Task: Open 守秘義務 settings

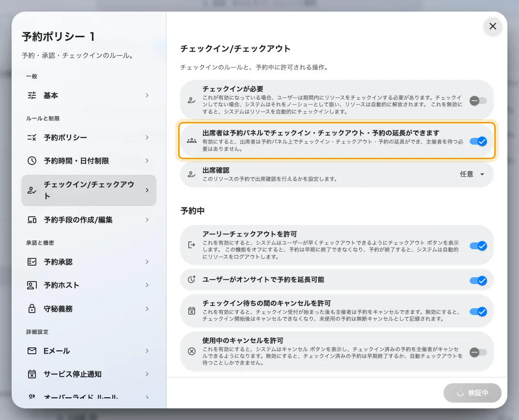Action: [89, 309]
